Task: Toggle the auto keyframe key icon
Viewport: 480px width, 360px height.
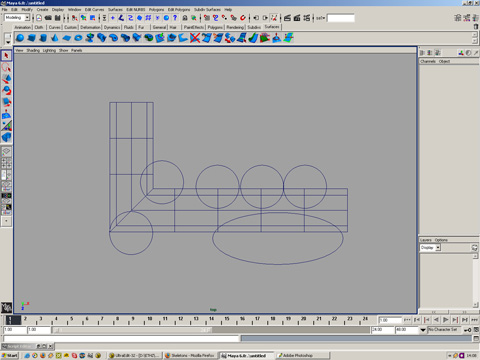Action: [467, 330]
